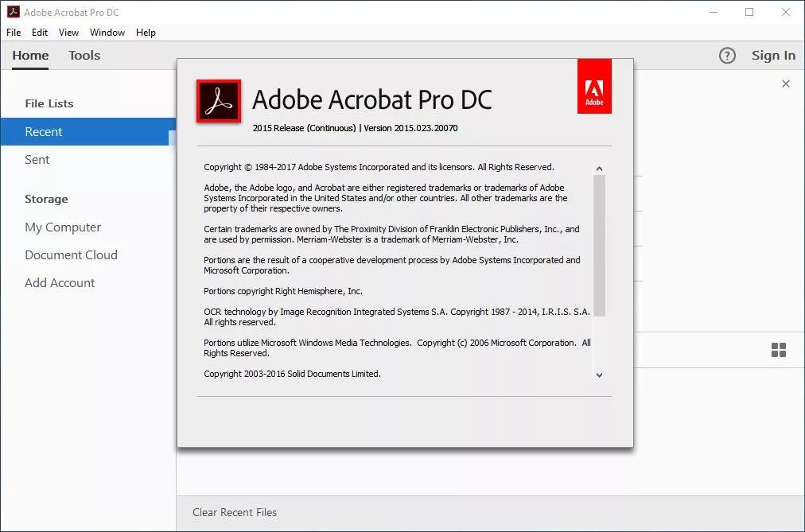Switch to thumbnail grid view icon
Viewport: 805px width, 532px height.
click(778, 350)
